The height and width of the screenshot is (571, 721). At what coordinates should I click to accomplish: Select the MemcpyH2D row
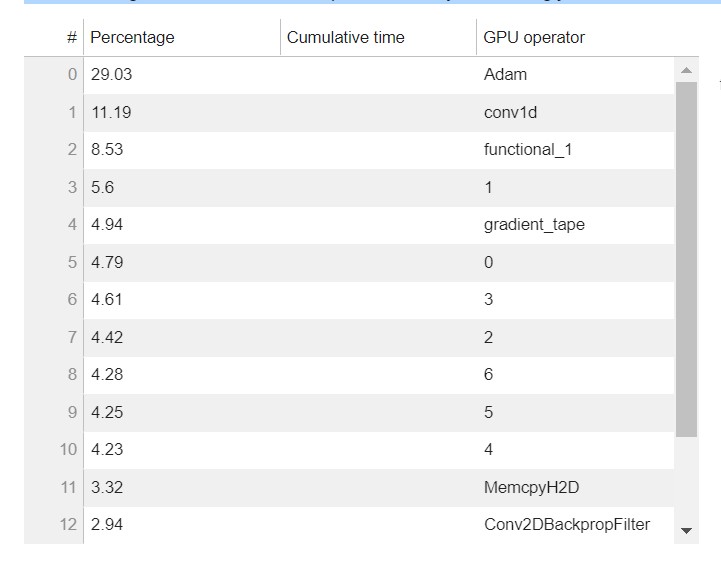click(x=349, y=487)
